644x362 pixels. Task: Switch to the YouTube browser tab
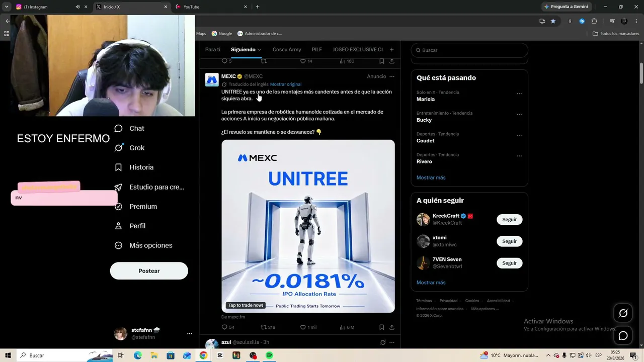click(211, 7)
